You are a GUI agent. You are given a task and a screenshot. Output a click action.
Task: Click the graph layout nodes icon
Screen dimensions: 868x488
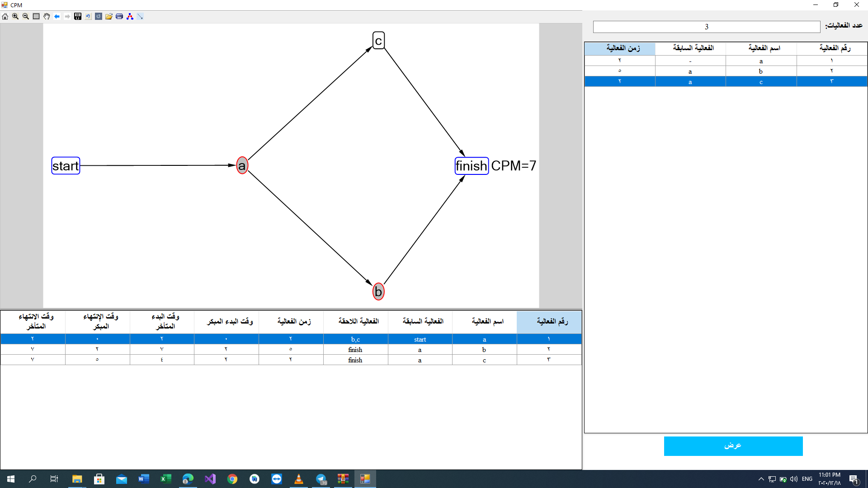click(130, 16)
